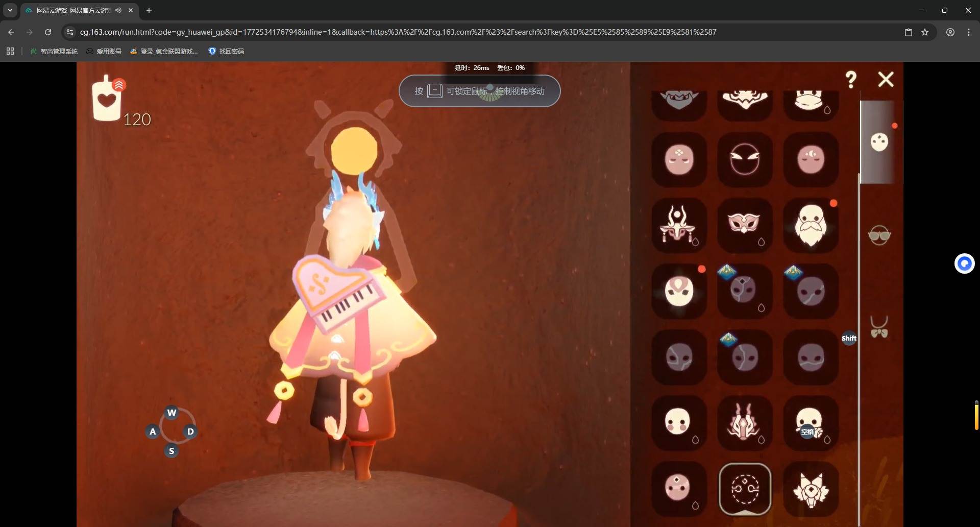Image resolution: width=980 pixels, height=527 pixels.
Task: Click the heart candle currency icon
Action: [x=107, y=99]
